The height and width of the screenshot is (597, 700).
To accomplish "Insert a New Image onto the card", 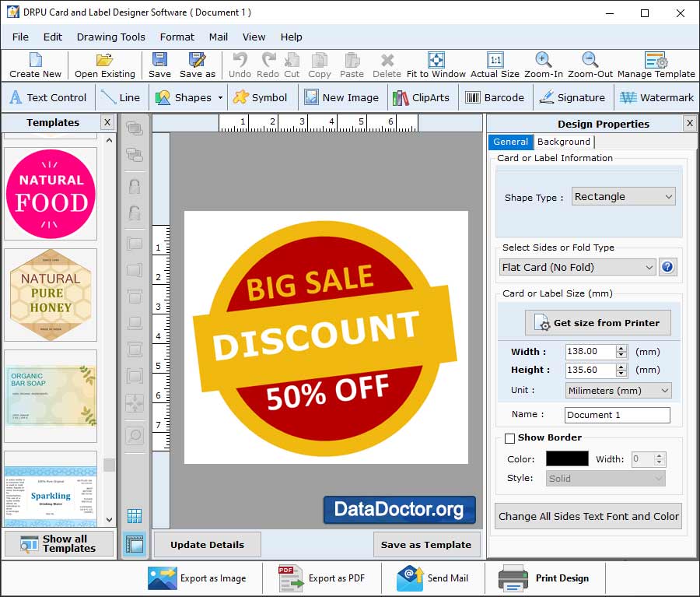I will 342,97.
